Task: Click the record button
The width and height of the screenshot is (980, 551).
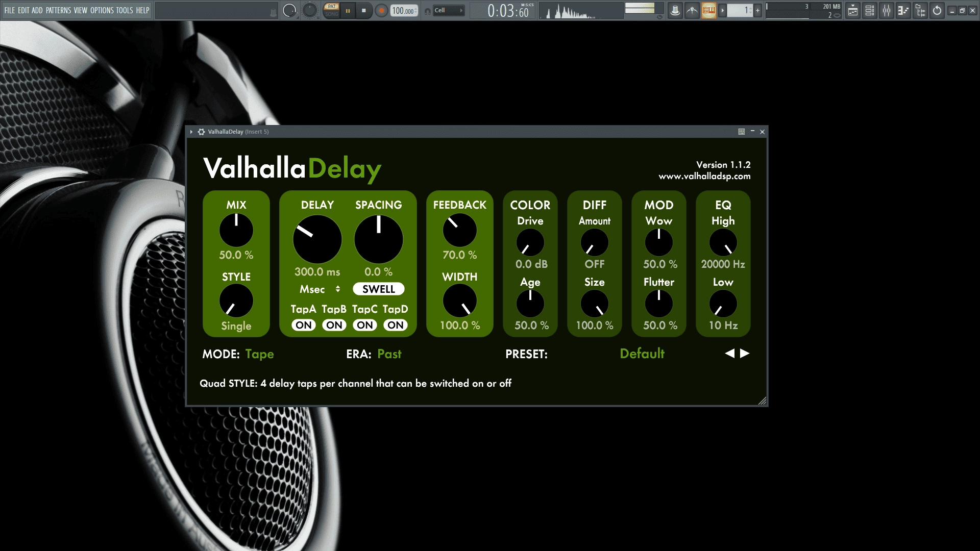Action: pyautogui.click(x=381, y=11)
